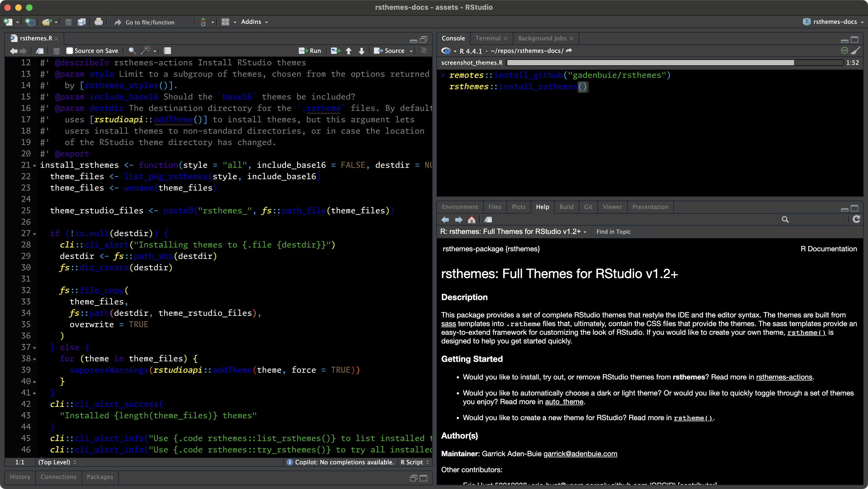This screenshot has width=868, height=489.
Task: Click the Run button
Action: [x=310, y=50]
